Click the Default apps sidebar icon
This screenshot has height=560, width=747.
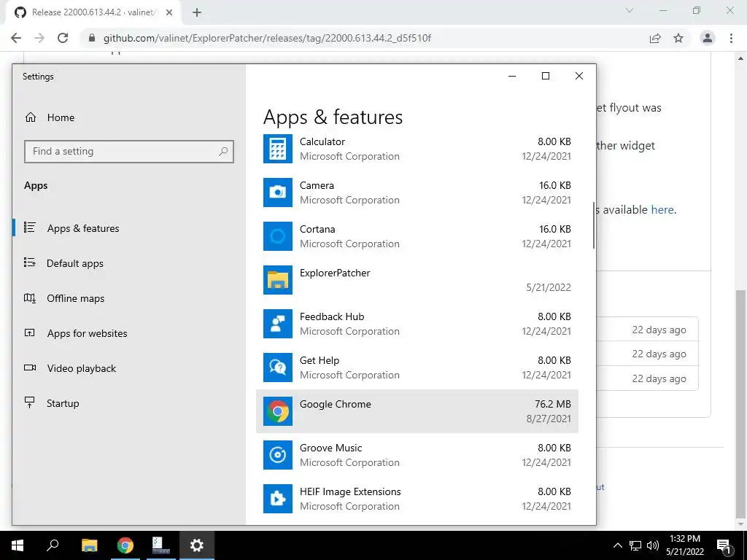[x=29, y=262]
